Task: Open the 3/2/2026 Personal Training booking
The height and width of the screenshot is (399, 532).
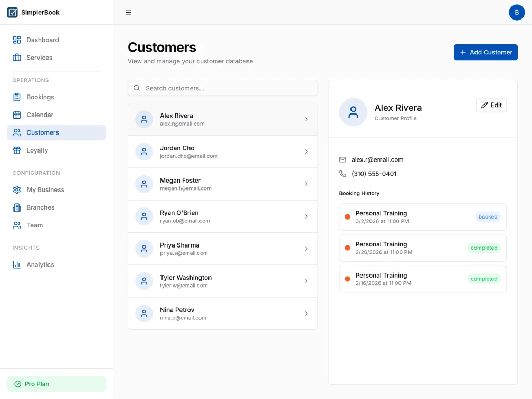Action: coord(422,217)
